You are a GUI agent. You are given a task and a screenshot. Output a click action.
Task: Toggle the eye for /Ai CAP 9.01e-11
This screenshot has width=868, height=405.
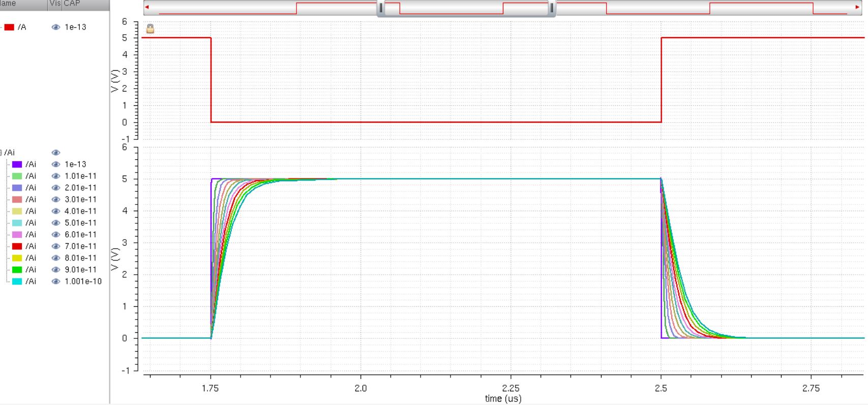55,270
